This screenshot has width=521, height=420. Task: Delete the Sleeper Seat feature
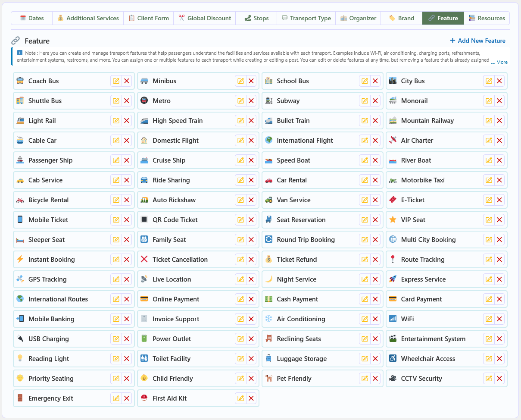[127, 240]
